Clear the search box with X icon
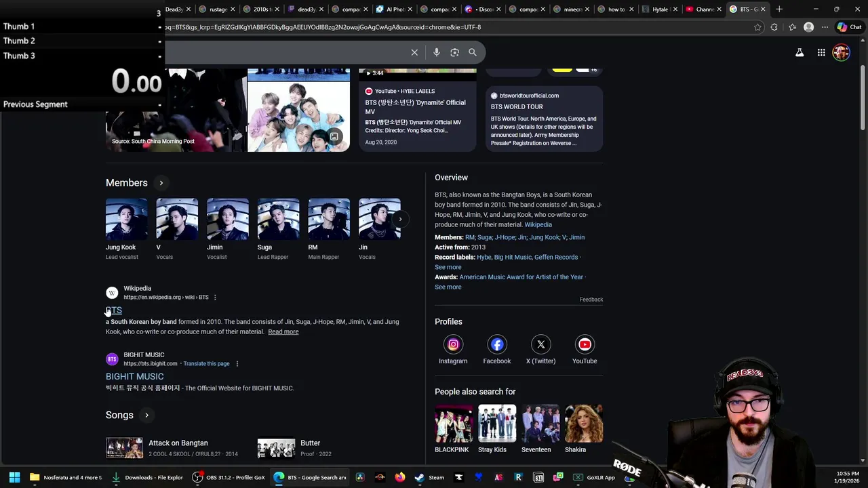 click(414, 52)
